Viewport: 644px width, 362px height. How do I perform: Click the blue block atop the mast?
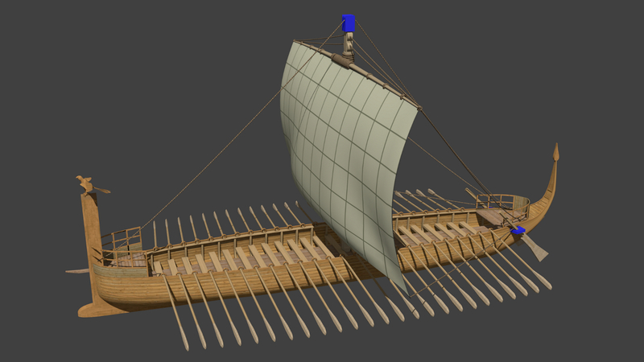coord(349,23)
